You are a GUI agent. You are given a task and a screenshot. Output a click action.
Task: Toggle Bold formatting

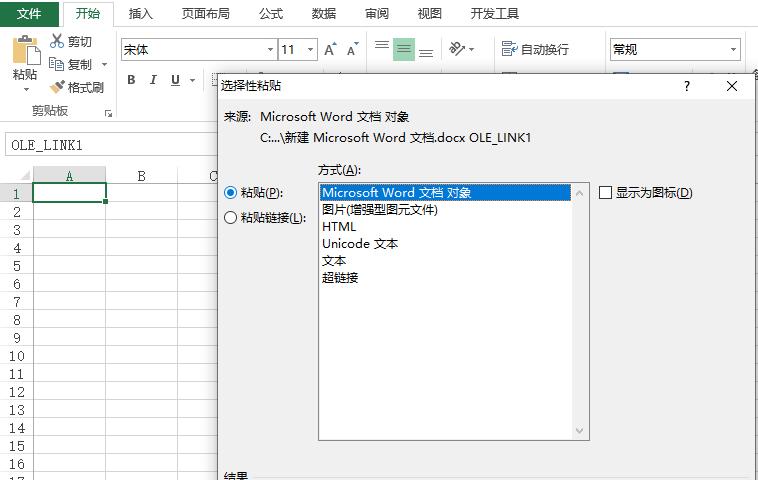pos(131,80)
